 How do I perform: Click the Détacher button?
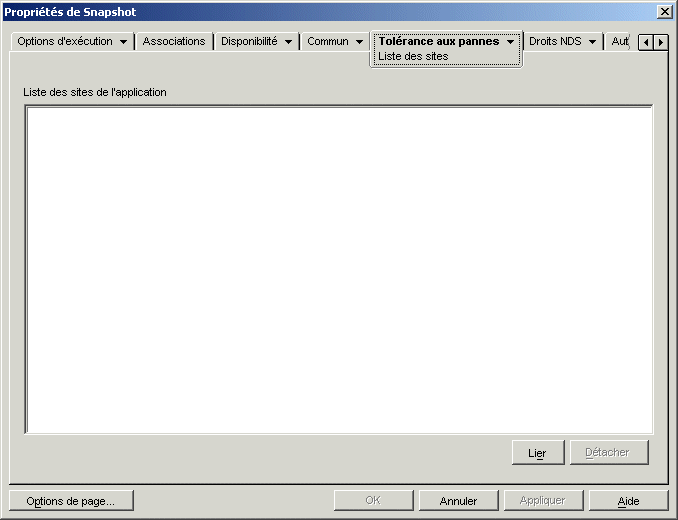coord(609,453)
